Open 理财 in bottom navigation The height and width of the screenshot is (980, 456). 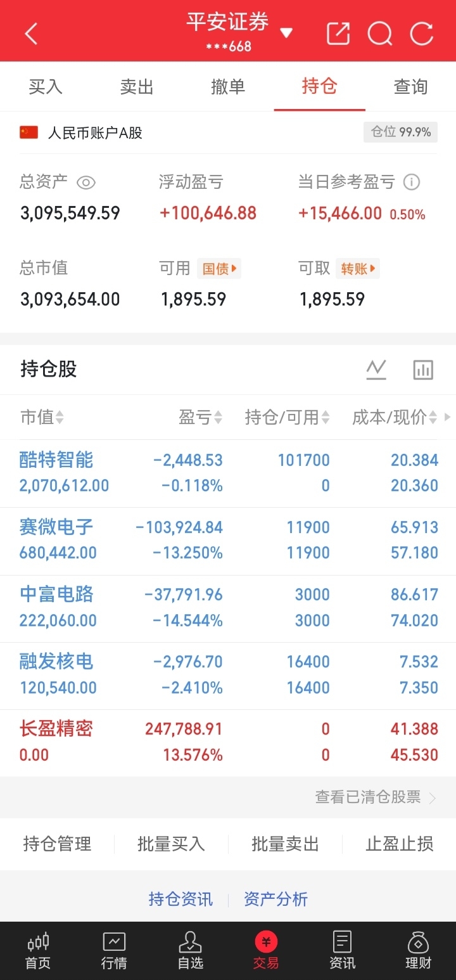pyautogui.click(x=418, y=951)
